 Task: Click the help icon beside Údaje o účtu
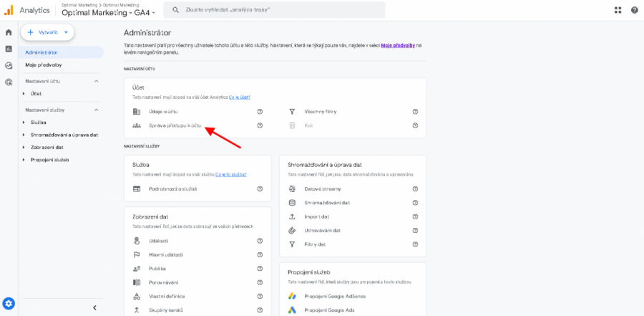coord(260,112)
